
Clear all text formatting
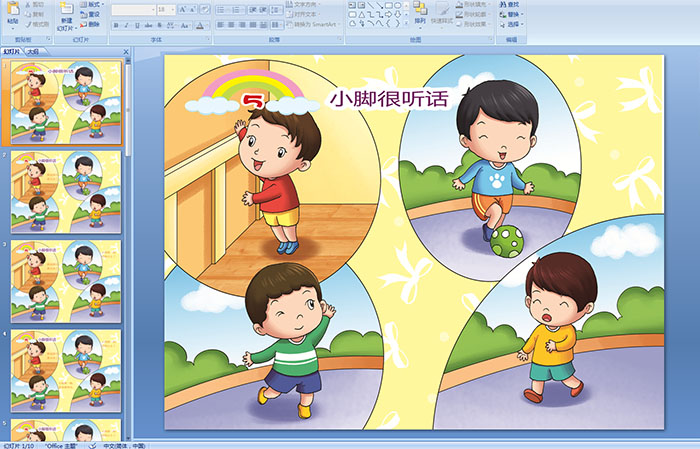pyautogui.click(x=205, y=9)
